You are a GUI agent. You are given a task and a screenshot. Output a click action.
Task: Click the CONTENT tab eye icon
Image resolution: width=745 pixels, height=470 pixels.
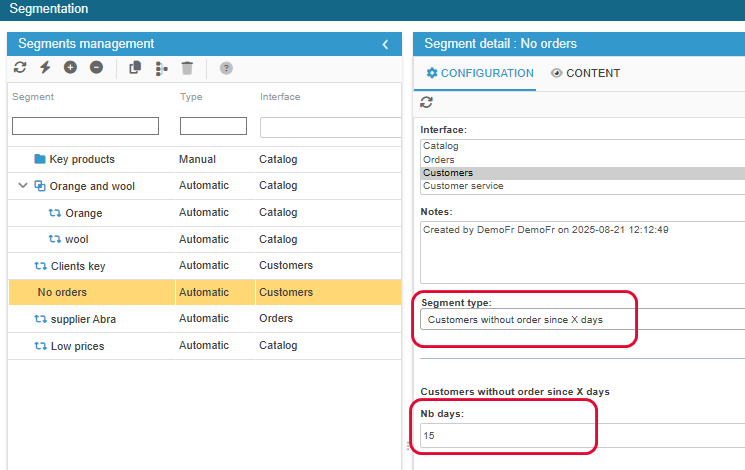tap(556, 73)
